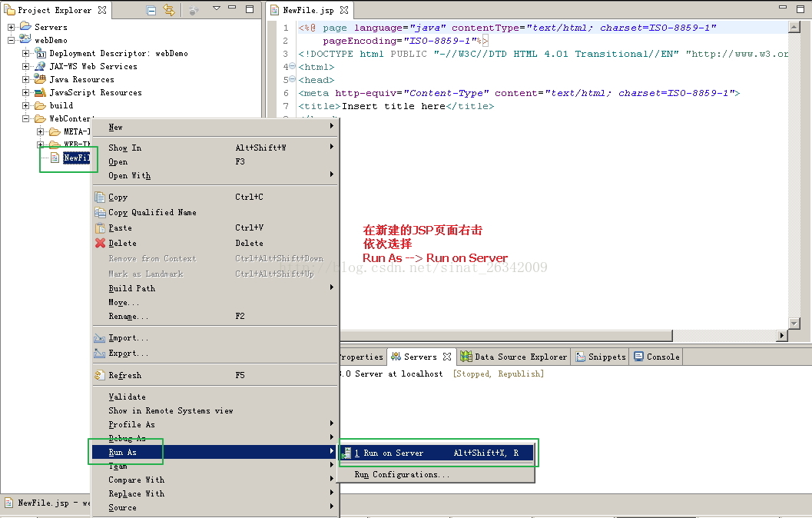Fold the html tag at line 4

point(292,66)
